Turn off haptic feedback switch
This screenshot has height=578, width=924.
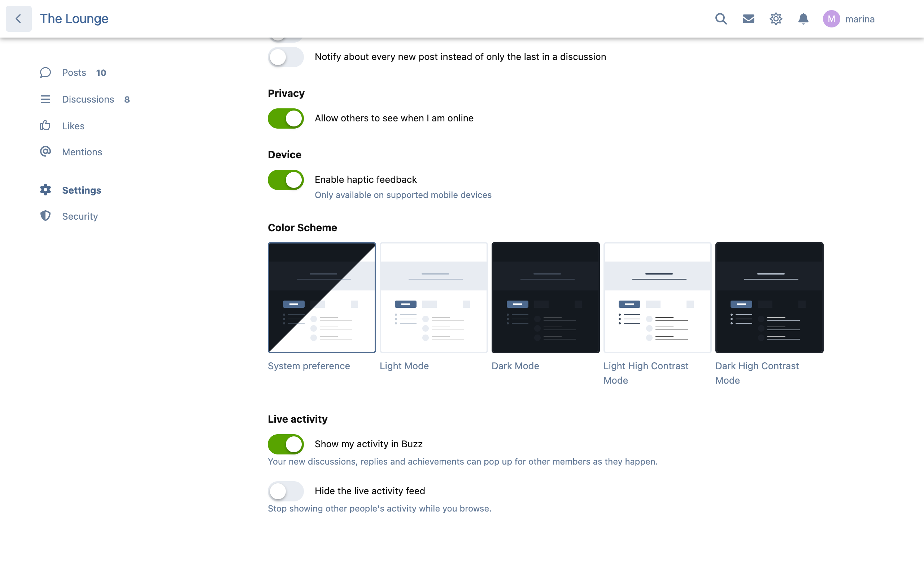[x=286, y=180]
